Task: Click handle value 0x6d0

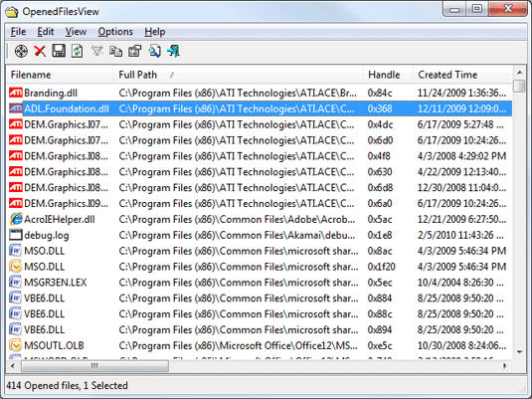Action: 380,140
